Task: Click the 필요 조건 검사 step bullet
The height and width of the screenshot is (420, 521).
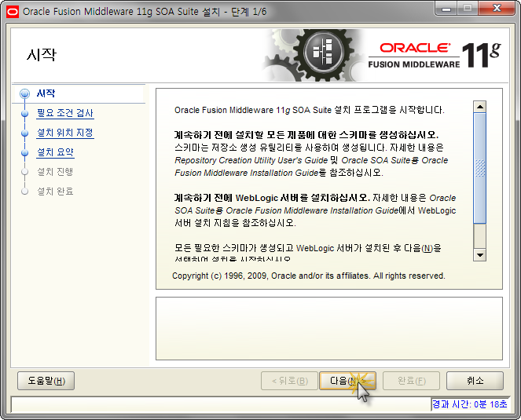Action: 24,113
